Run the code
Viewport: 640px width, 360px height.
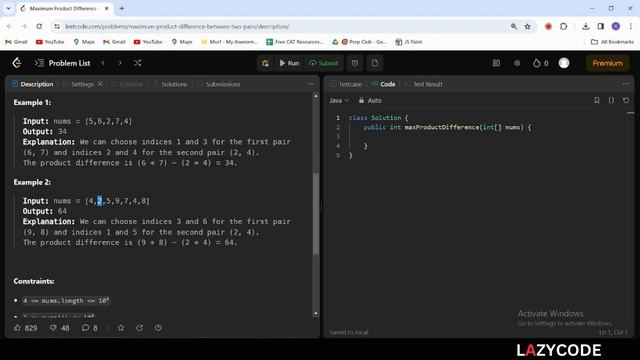[x=289, y=63]
